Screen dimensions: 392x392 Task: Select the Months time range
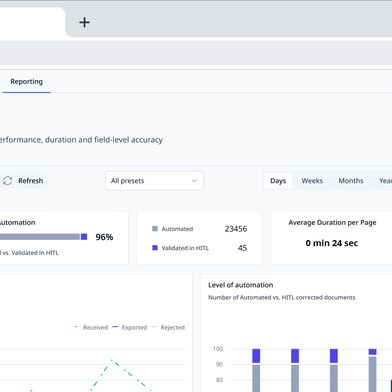coord(351,181)
